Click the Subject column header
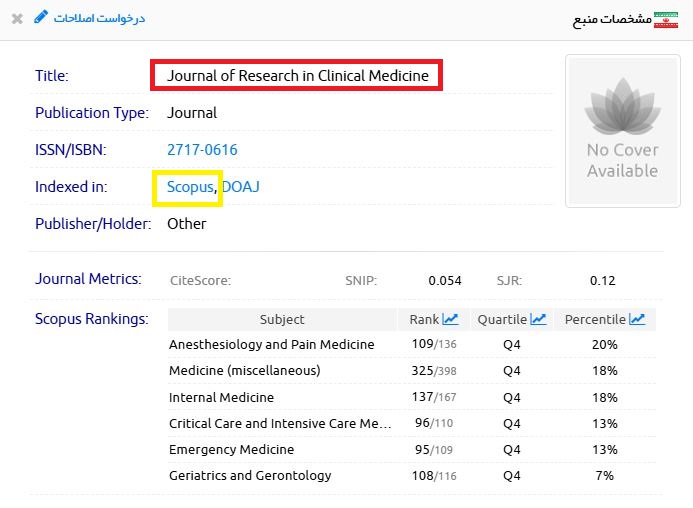Screen dimensions: 693x508 point(282,319)
